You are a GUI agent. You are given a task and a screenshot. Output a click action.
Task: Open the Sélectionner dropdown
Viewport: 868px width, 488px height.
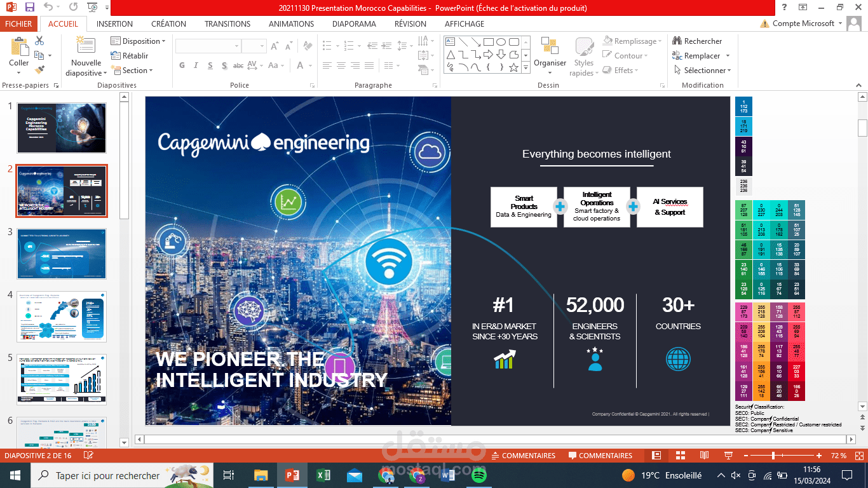tap(702, 70)
